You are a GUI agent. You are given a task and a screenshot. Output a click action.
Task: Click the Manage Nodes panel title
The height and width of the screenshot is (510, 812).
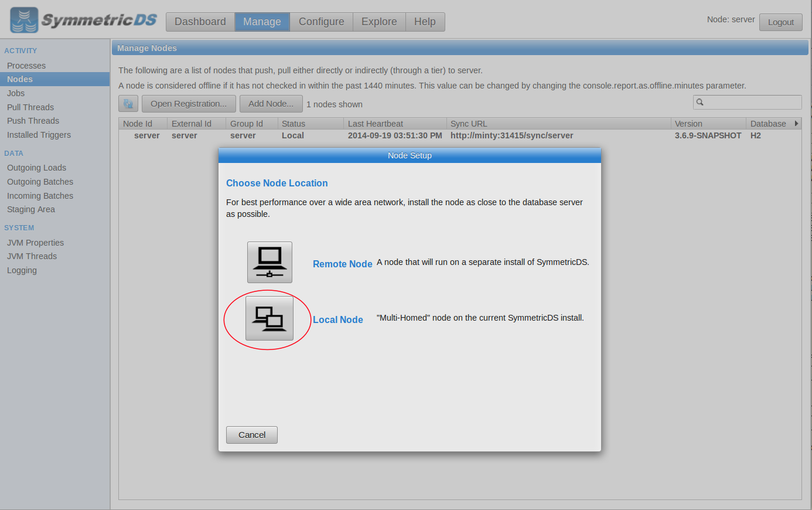147,48
